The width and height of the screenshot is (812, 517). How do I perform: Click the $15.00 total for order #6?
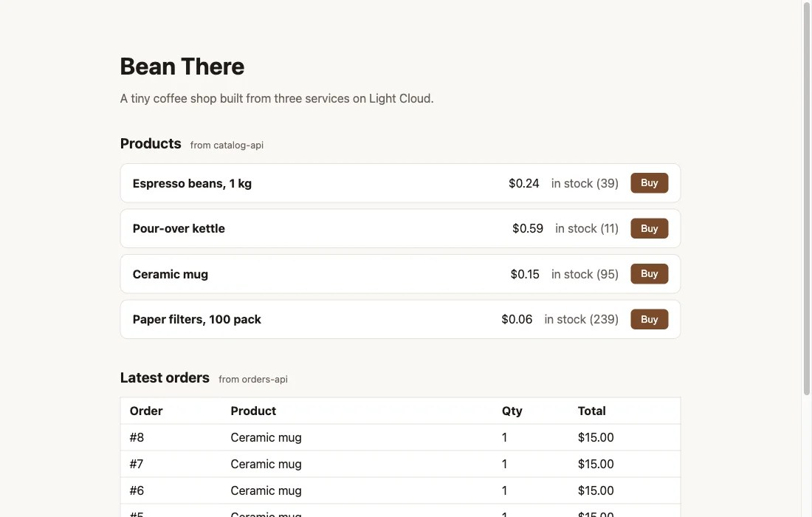click(596, 490)
